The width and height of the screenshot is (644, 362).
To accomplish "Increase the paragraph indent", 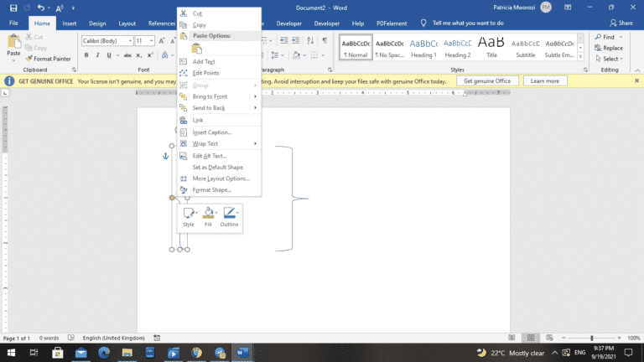I will [295, 40].
